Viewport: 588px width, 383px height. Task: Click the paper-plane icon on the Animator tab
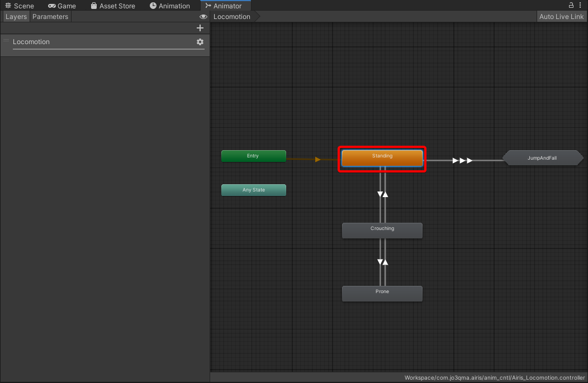[208, 4]
